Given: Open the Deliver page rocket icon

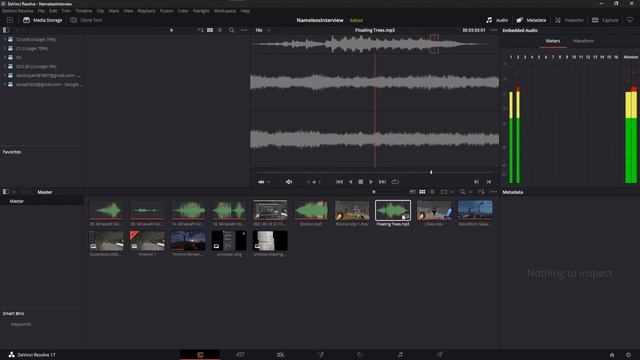Looking at the screenshot, I should pyautogui.click(x=440, y=355).
